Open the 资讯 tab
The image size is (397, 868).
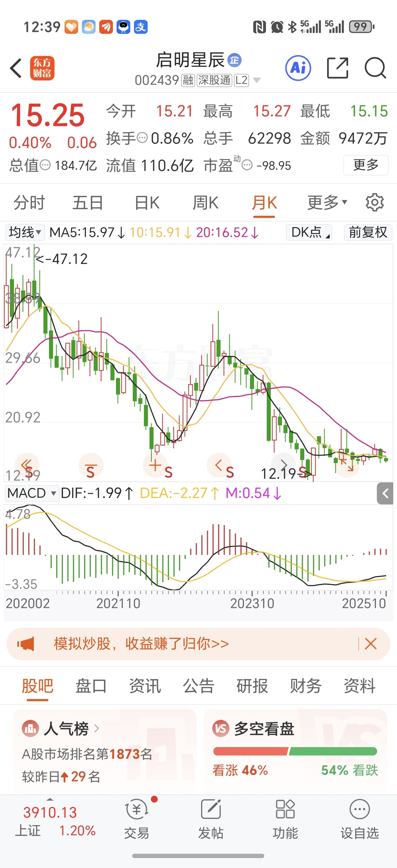pos(145,686)
